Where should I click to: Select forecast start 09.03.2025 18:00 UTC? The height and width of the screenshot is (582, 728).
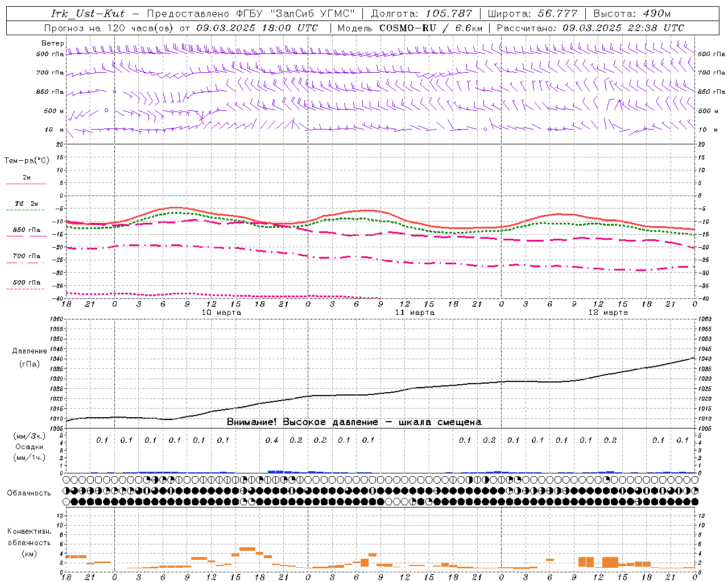click(257, 27)
